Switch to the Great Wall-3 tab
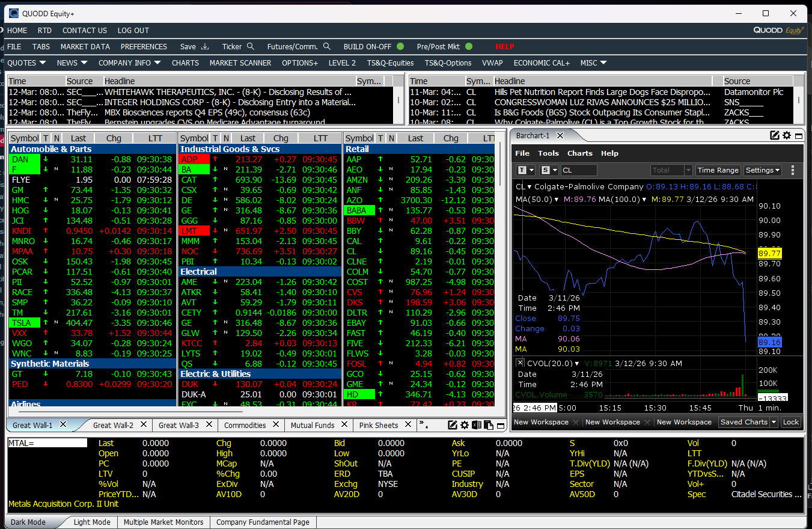Image resolution: width=812 pixels, height=529 pixels. click(179, 425)
